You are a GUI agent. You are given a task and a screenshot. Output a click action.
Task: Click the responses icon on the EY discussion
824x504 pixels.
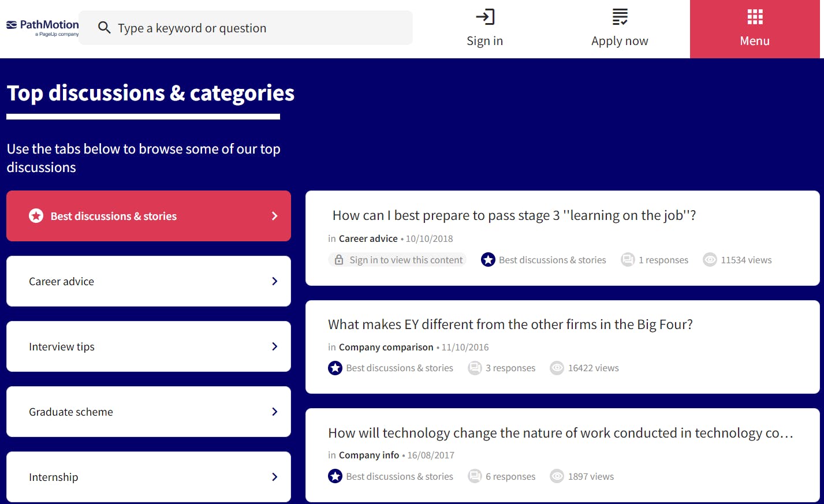(x=475, y=368)
